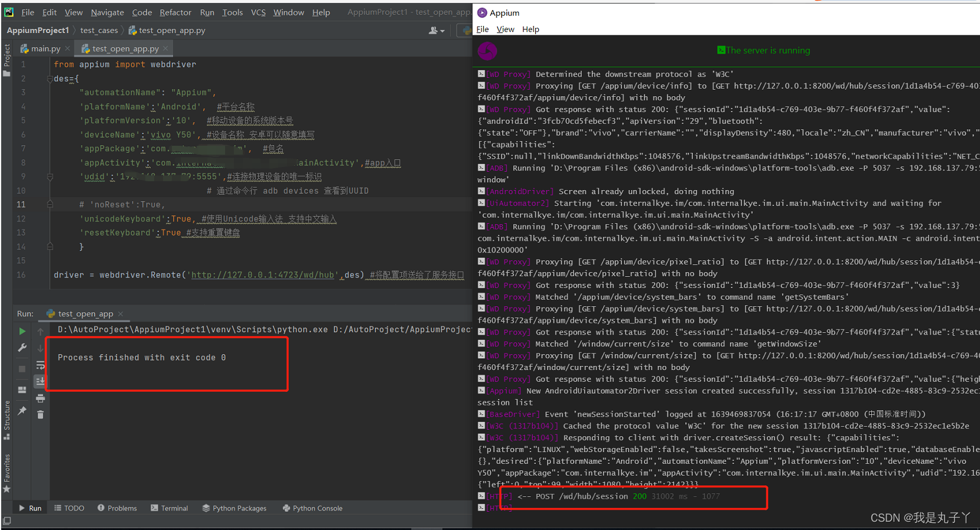
Task: Toggle soft-wrap in the Run console
Action: [x=40, y=365]
